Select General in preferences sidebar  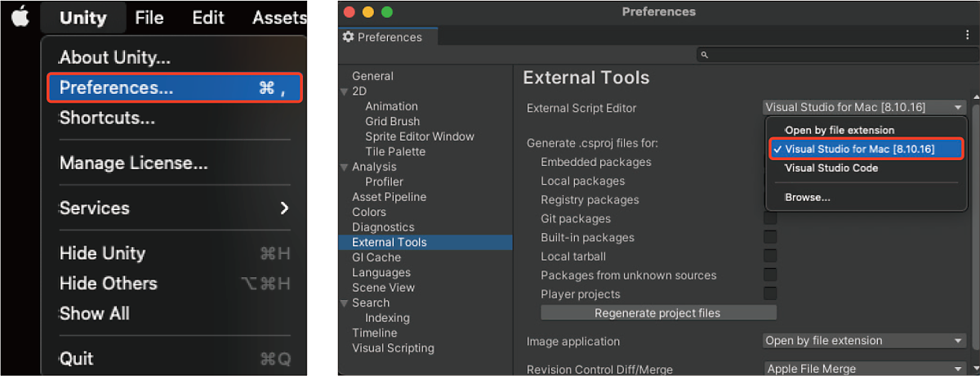(x=372, y=76)
